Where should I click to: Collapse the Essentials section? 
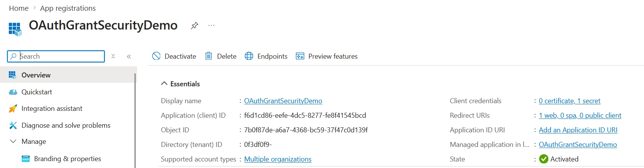tap(164, 84)
